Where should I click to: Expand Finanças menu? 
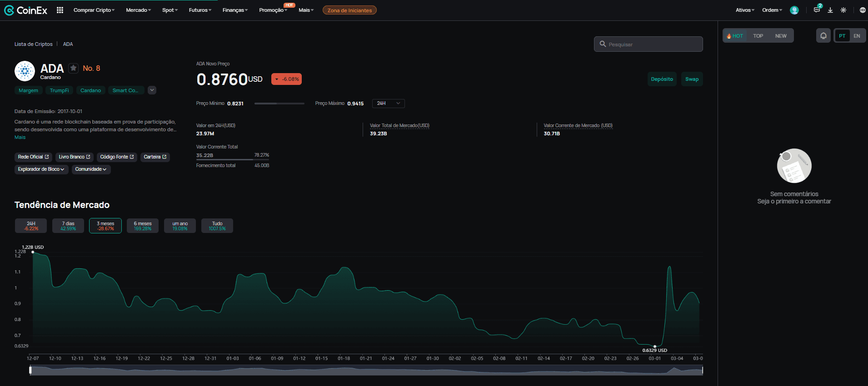pos(235,10)
